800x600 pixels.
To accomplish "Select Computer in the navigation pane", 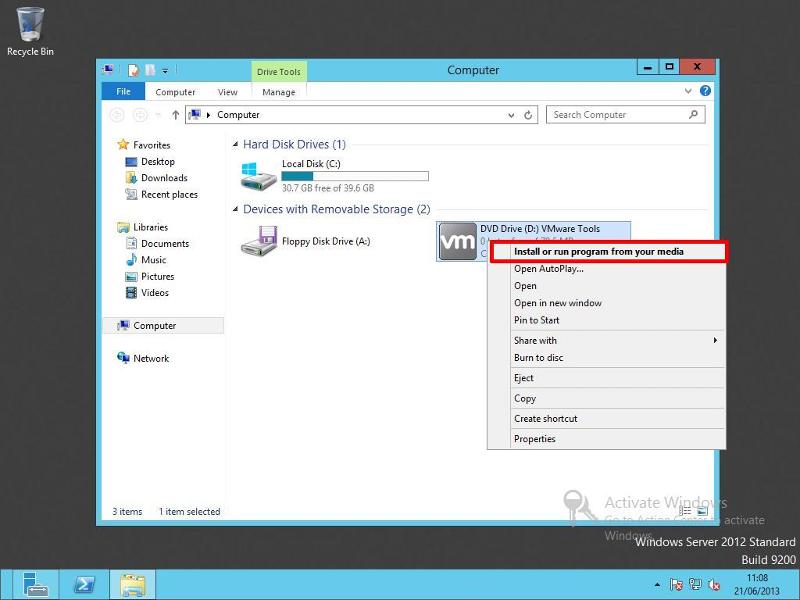I will click(163, 326).
